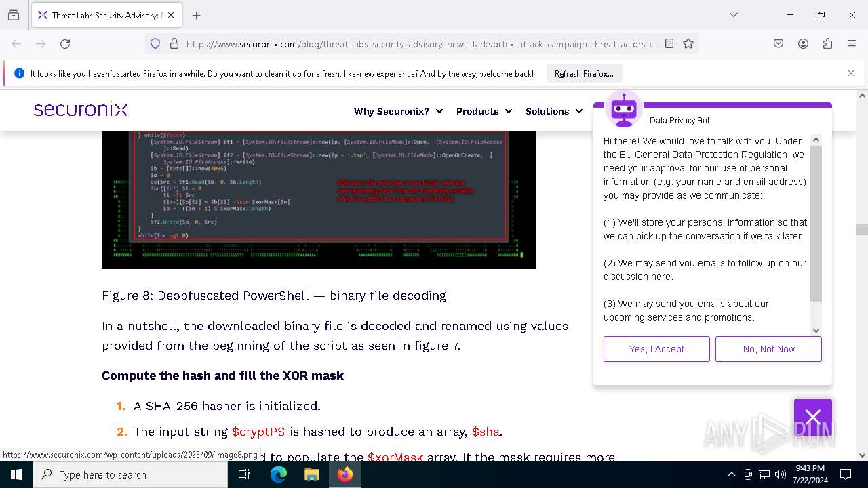Click the text 'A SHA-256 hasher is initialized.'
This screenshot has width=868, height=488.
point(226,406)
